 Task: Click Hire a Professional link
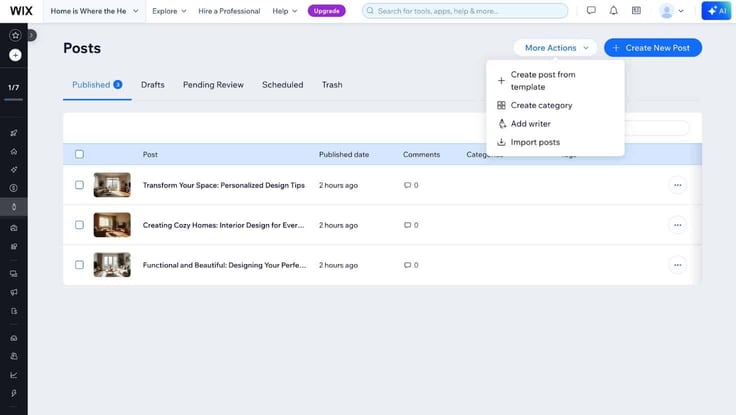(229, 11)
